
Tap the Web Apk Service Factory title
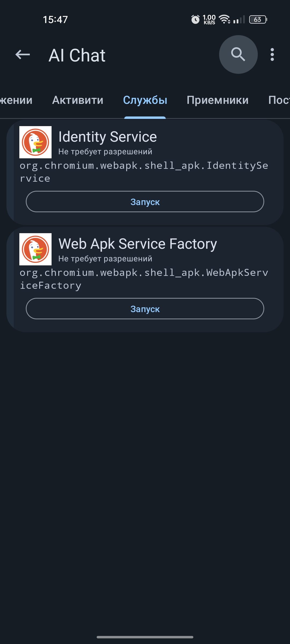pos(137,244)
